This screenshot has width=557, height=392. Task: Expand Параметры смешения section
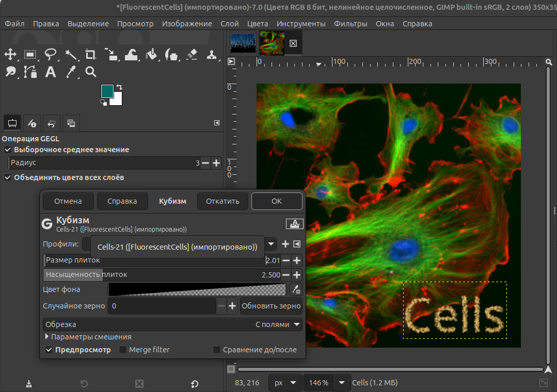click(48, 337)
